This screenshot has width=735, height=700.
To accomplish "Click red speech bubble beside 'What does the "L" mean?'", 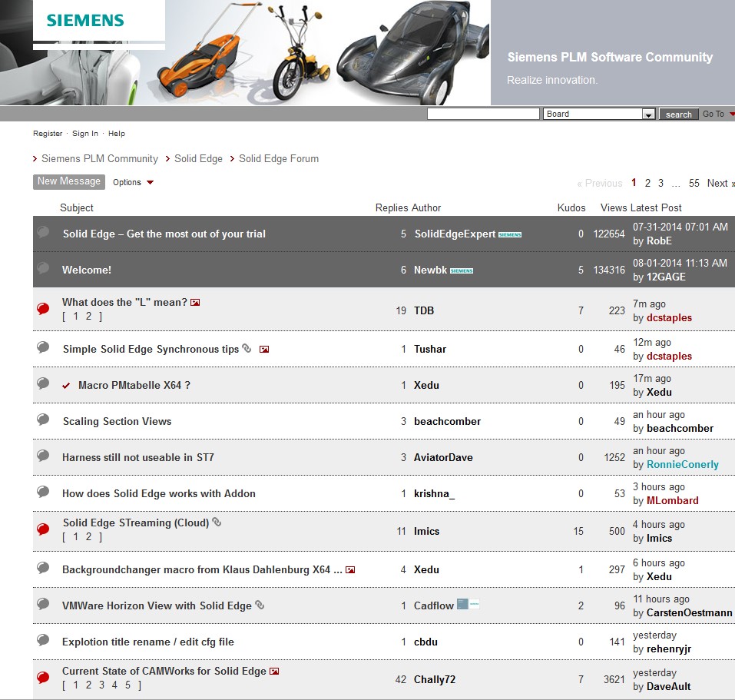I will [x=44, y=309].
